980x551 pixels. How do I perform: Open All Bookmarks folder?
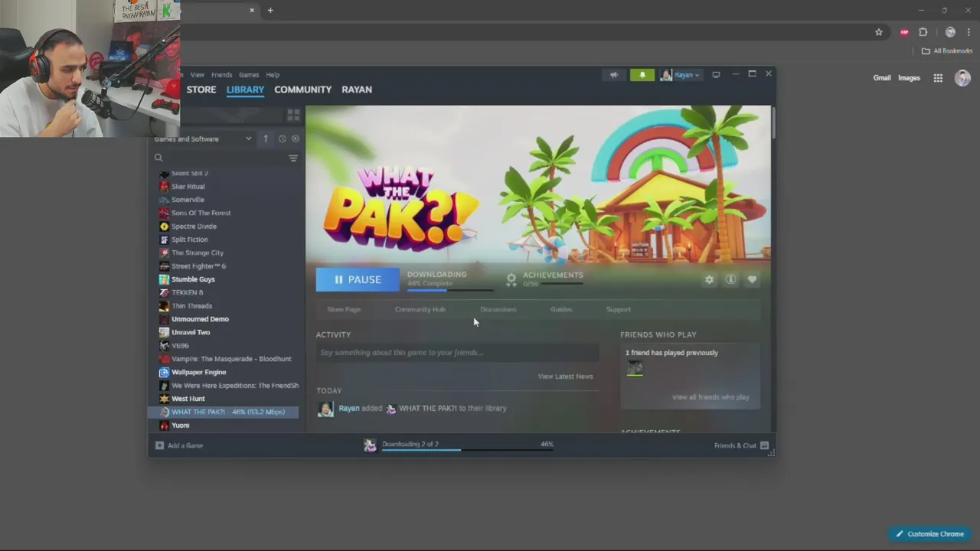click(947, 51)
